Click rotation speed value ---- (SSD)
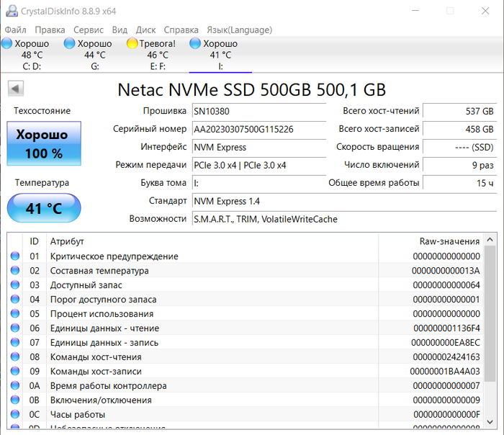 pyautogui.click(x=459, y=147)
